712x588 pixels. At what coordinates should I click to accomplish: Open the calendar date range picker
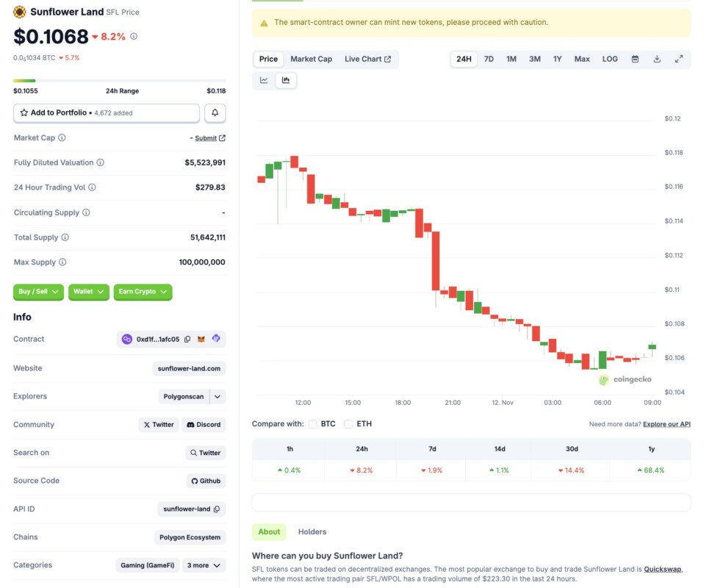point(633,59)
